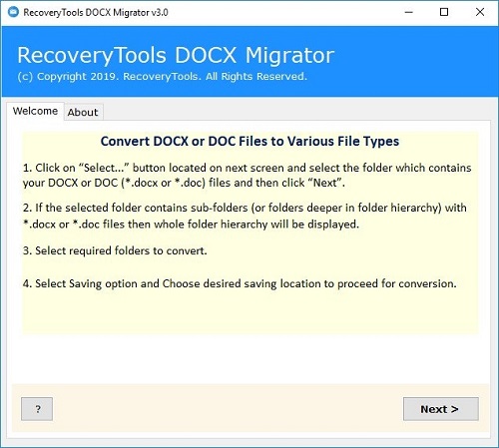
Task: Click the RecoveryTools app icon in title bar
Action: pos(13,12)
